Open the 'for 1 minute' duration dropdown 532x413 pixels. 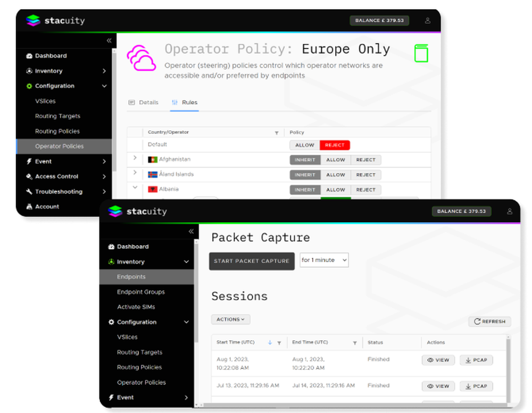pyautogui.click(x=324, y=260)
